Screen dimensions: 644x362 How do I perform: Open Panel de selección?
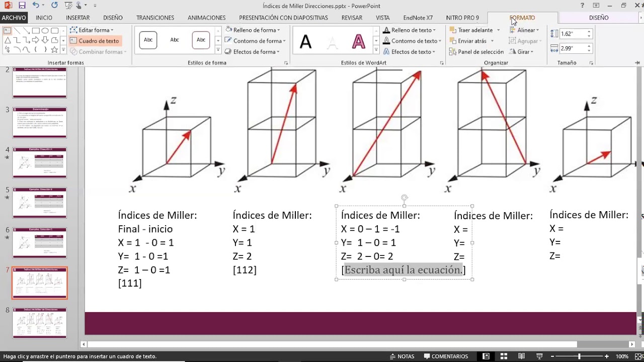(x=476, y=52)
